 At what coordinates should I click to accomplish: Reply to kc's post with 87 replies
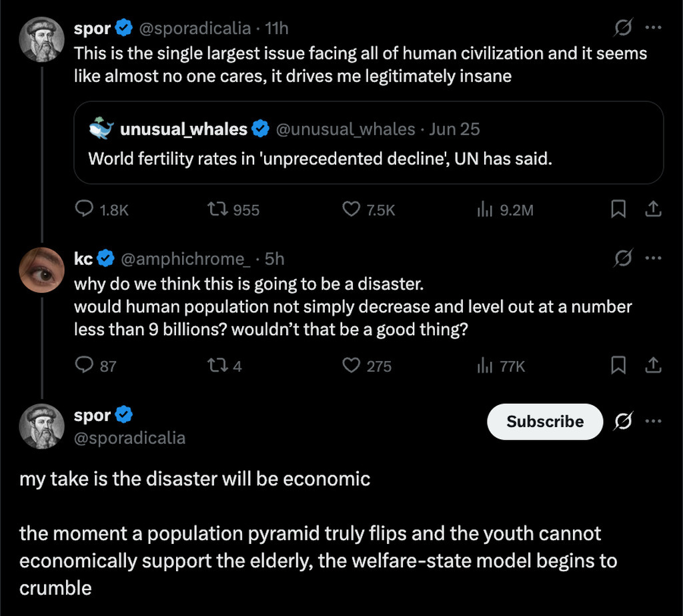[x=84, y=365]
